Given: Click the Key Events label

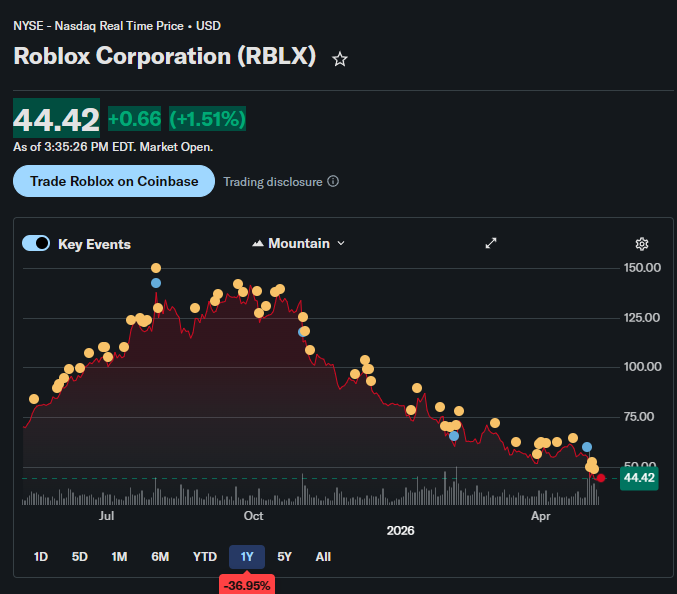Looking at the screenshot, I should pos(95,244).
